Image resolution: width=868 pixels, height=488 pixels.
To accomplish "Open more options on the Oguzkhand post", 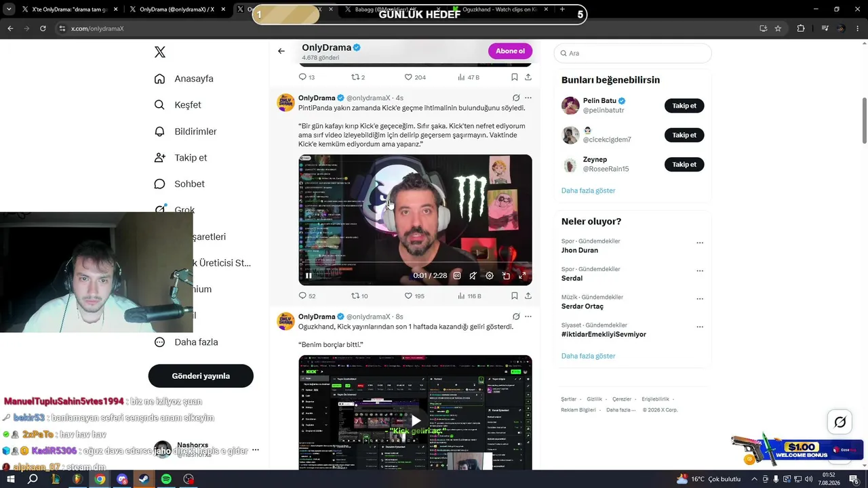I will (528, 317).
